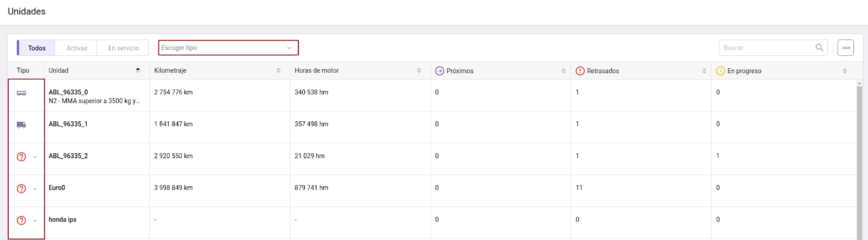Viewport: 868px width, 240px height.
Task: Select the Todos tab
Action: click(37, 48)
